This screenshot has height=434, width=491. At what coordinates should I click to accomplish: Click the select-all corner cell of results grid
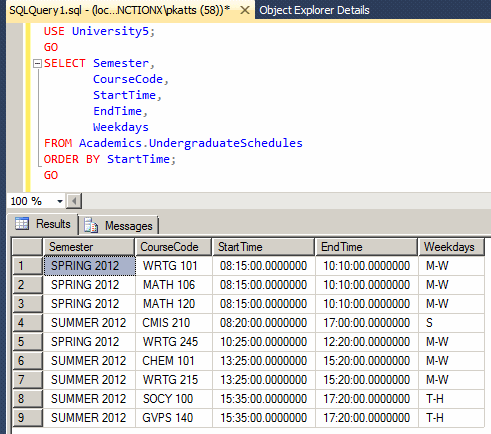[27, 247]
